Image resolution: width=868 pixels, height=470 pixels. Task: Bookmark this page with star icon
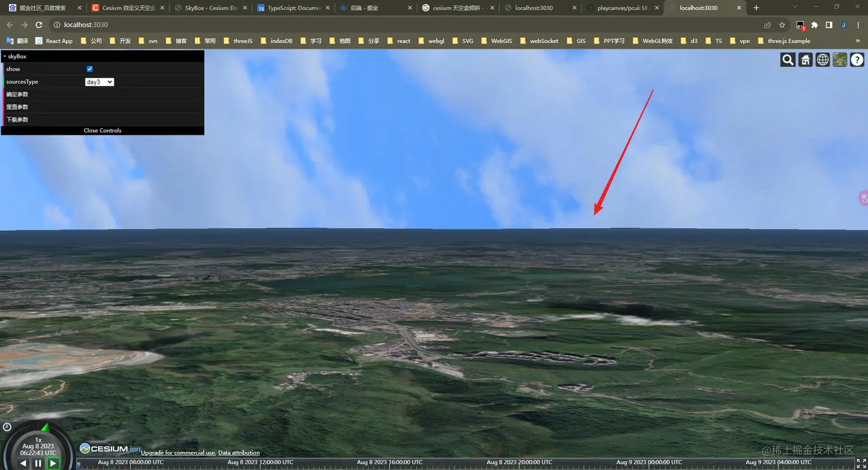click(x=782, y=25)
